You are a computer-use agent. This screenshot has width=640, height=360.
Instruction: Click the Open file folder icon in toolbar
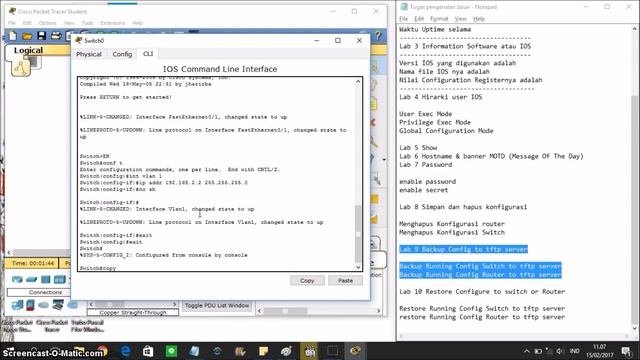pyautogui.click(x=27, y=36)
